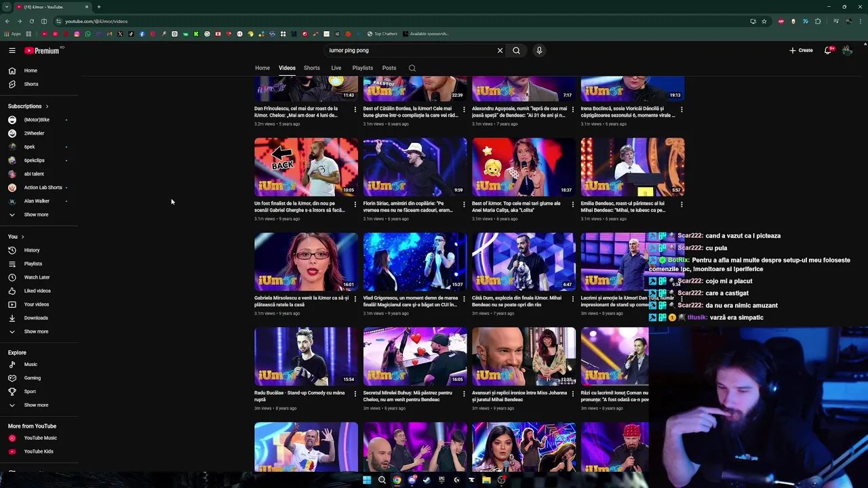The width and height of the screenshot is (868, 488).
Task: Open File Explorer from the taskbar
Action: point(486,480)
